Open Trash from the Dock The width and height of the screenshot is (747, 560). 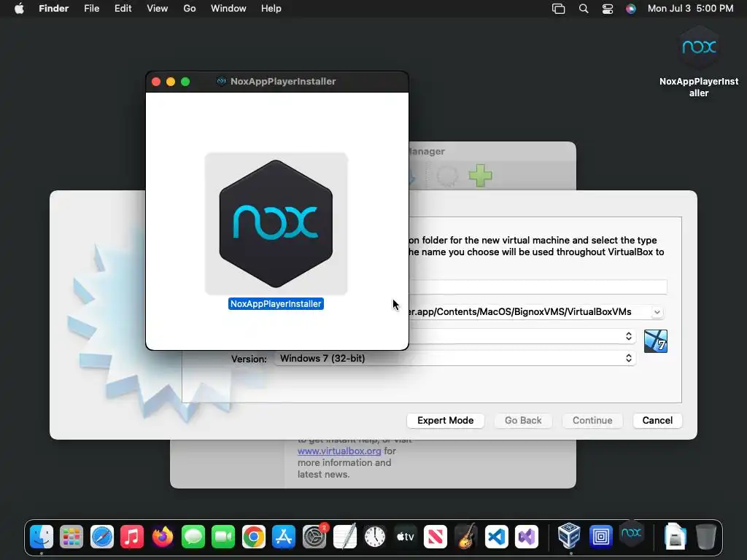[x=705, y=537]
